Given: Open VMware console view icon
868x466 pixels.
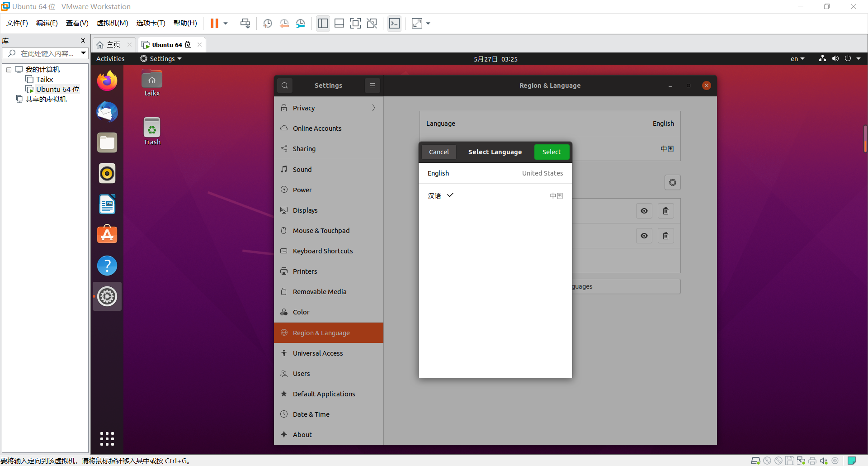Looking at the screenshot, I should coord(394,23).
